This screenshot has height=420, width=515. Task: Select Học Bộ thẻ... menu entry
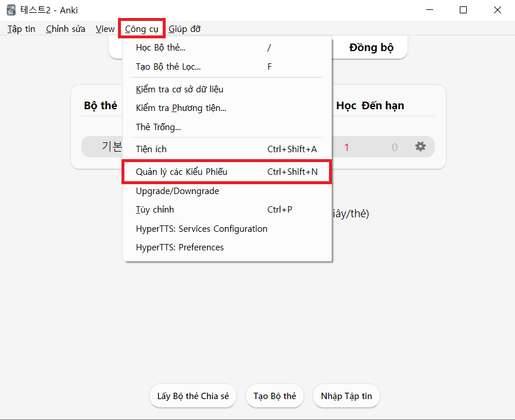point(227,48)
